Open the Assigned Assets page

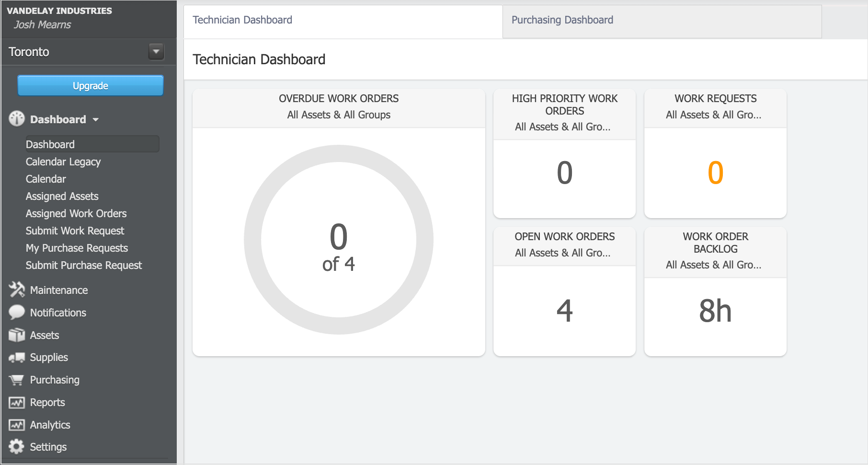coord(61,196)
